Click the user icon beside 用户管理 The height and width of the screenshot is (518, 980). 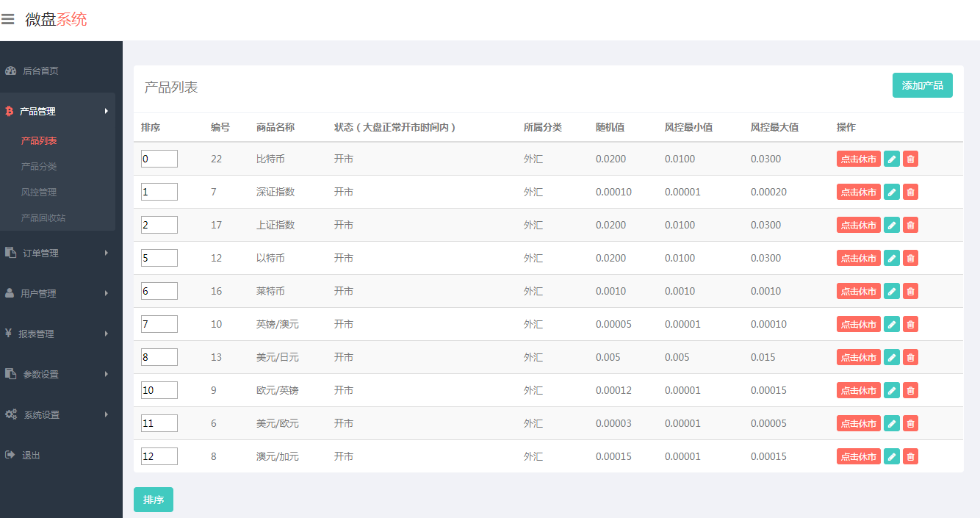click(x=10, y=293)
